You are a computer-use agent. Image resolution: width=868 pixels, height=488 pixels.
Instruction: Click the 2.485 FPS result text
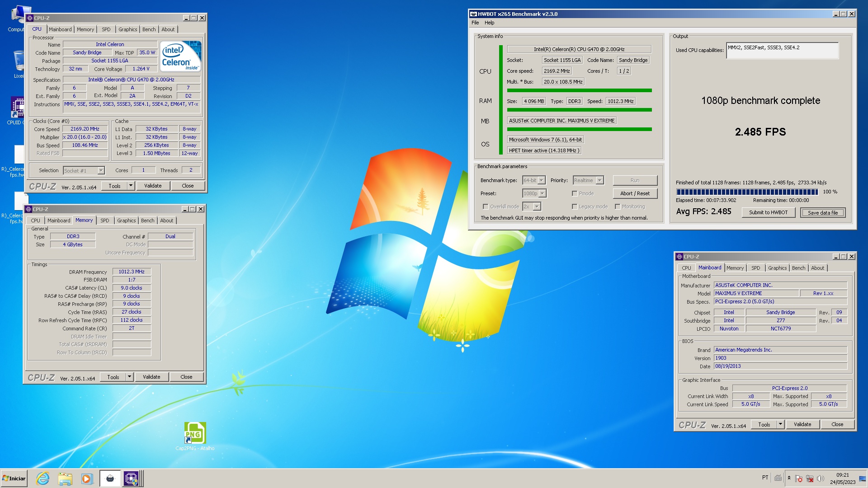click(760, 132)
